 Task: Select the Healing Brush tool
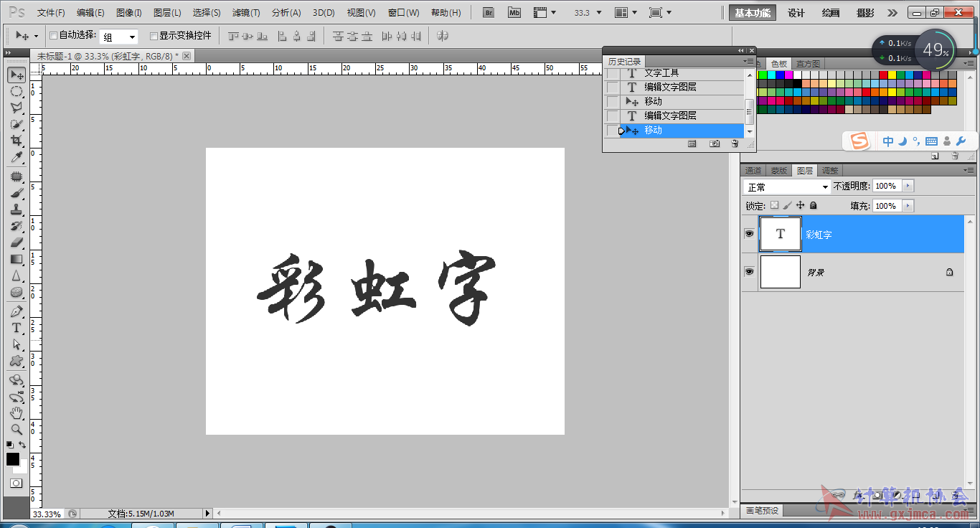click(17, 176)
